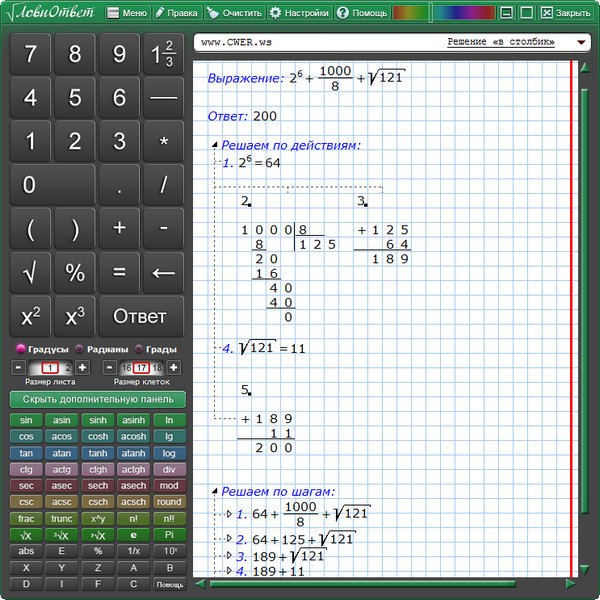Click the plus icon for sheet size
The image size is (600, 600).
coord(82,368)
